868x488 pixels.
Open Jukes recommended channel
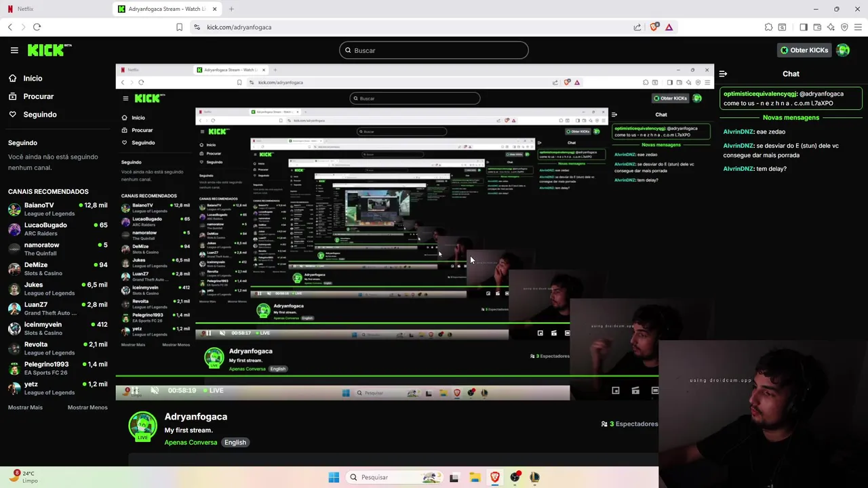pyautogui.click(x=58, y=289)
